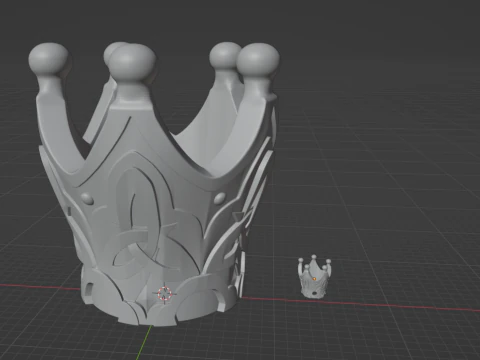Viewport: 480px width, 360px height.
Task: Click the 3D cursor at large crown base
Action: pos(164,294)
